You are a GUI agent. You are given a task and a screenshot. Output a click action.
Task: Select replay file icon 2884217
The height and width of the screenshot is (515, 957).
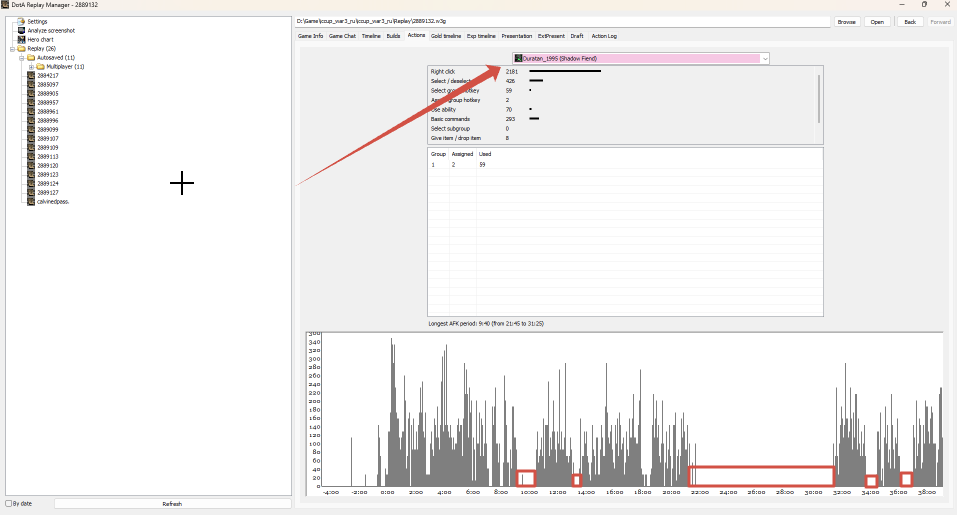31,76
